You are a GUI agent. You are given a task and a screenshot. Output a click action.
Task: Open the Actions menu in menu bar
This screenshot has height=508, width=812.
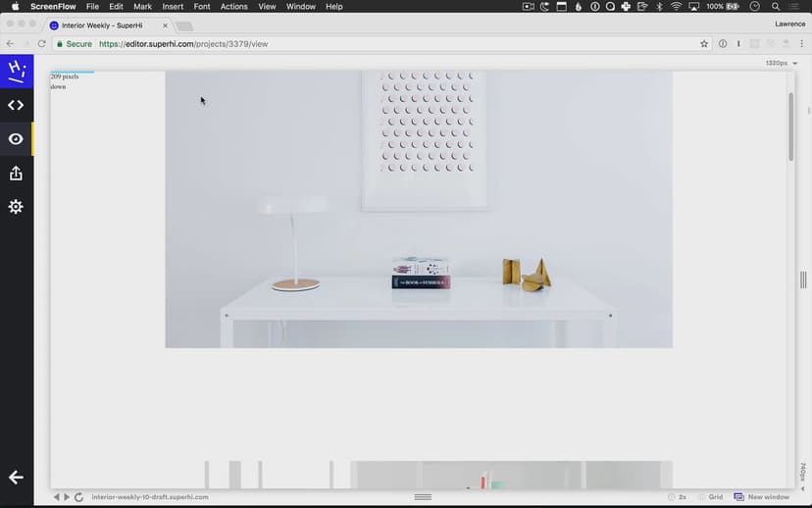tap(233, 7)
